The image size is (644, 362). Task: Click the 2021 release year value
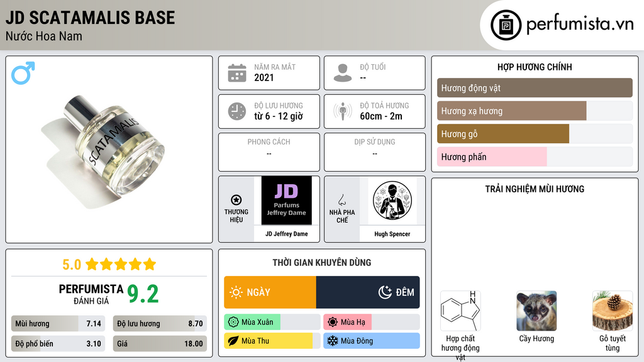tap(264, 78)
